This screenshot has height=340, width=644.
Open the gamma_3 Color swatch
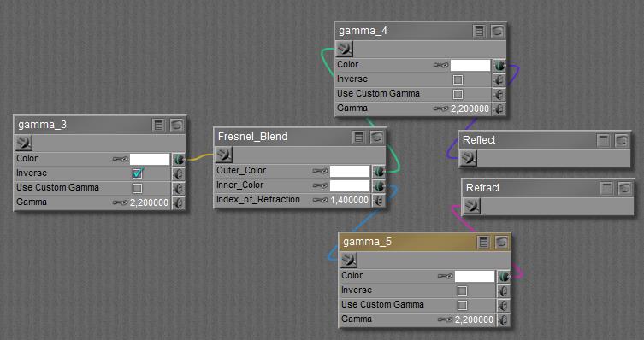pos(150,159)
